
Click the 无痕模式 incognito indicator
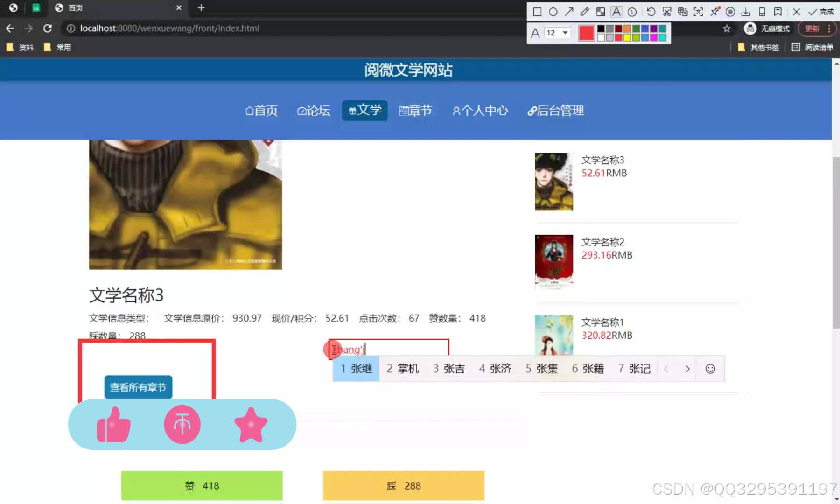pyautogui.click(x=767, y=28)
